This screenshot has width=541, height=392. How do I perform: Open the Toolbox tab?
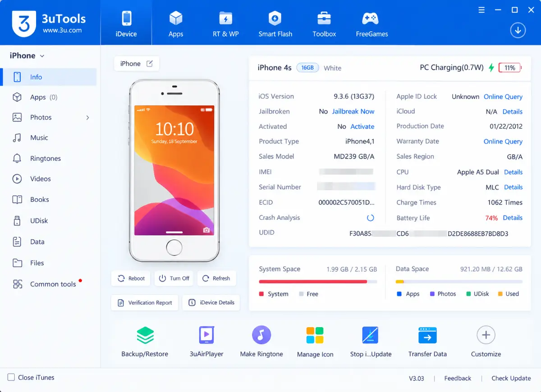coord(324,23)
